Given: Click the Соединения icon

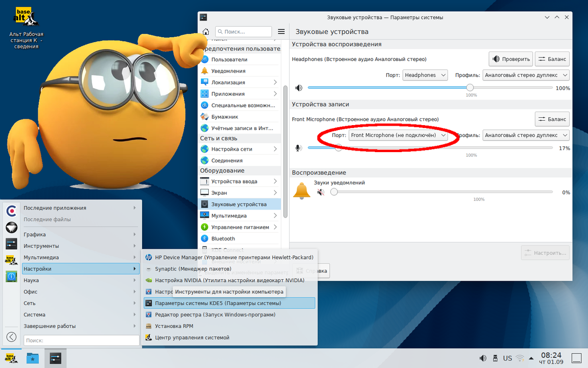Looking at the screenshot, I should [205, 160].
